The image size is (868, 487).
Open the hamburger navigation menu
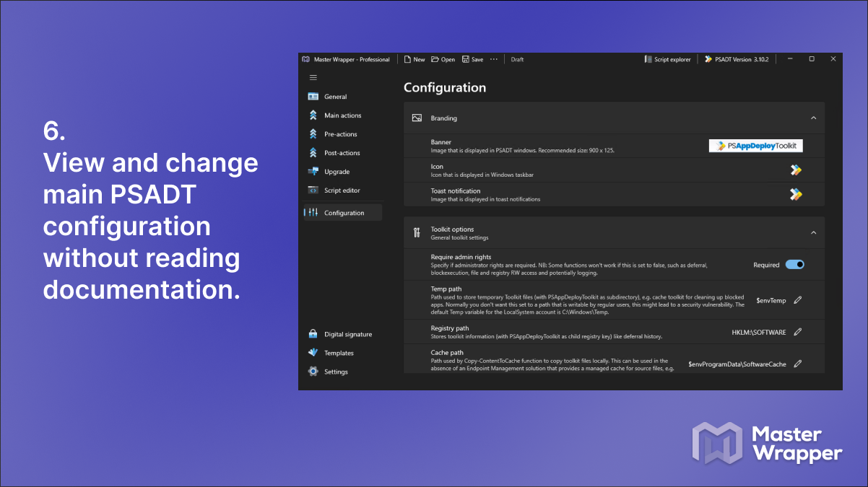[x=313, y=77]
